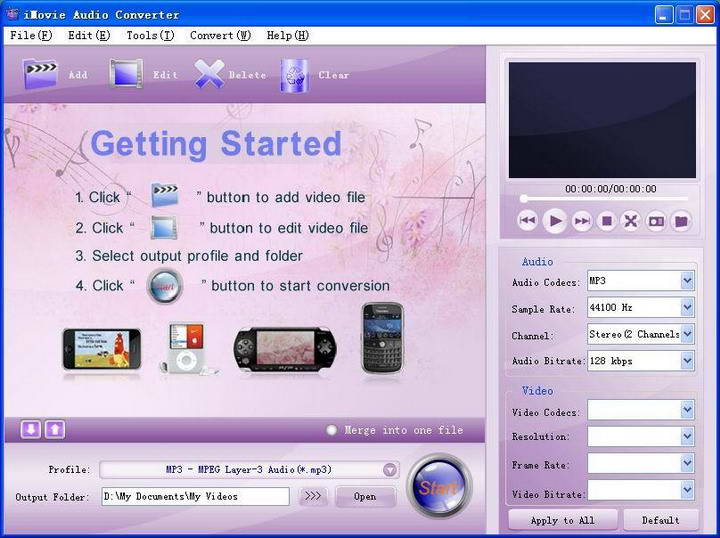
Task: Open the Channel dropdown
Action: tap(687, 334)
